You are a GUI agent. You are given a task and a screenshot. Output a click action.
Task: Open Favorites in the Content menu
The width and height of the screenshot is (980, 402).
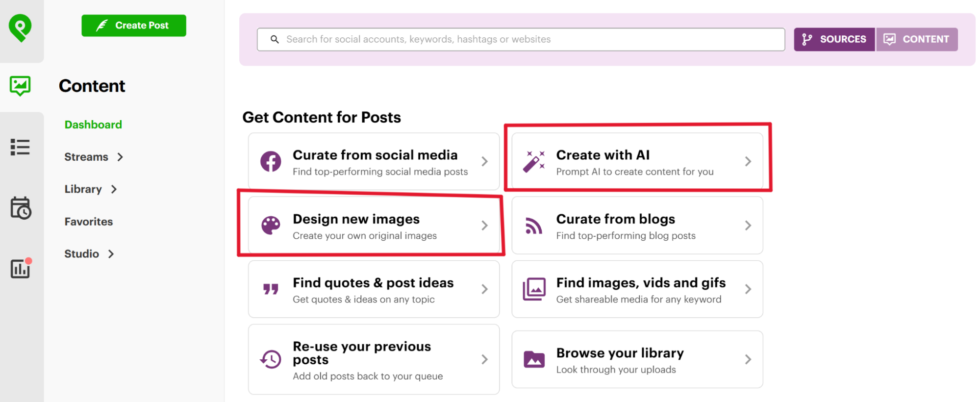[89, 222]
